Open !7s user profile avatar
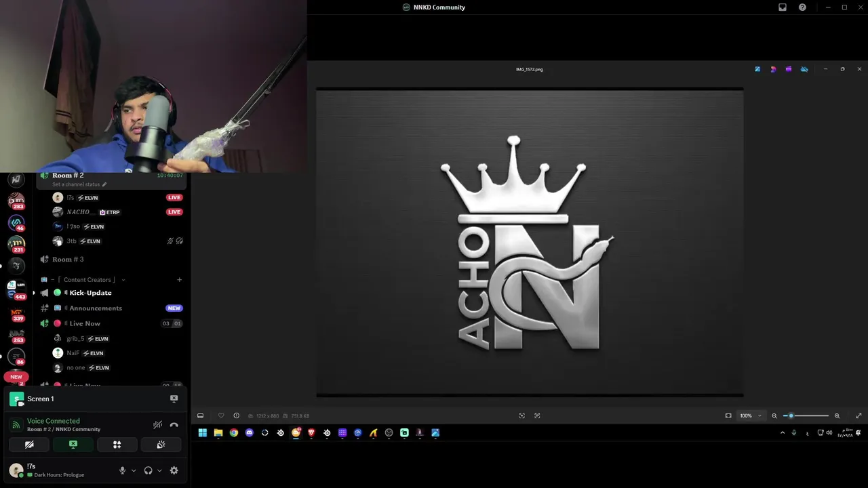Screen dimensions: 868x488 (16, 470)
